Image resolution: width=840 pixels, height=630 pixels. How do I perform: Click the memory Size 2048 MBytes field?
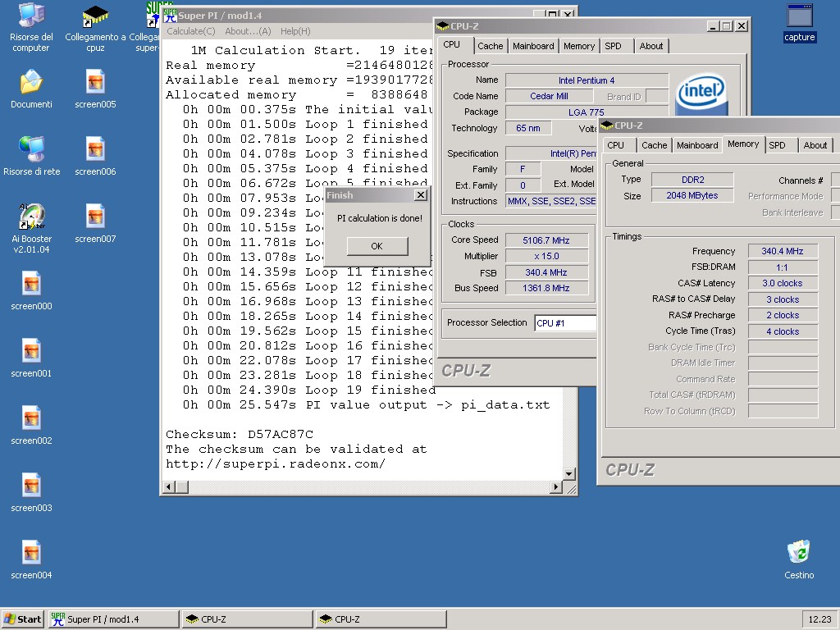click(x=692, y=195)
